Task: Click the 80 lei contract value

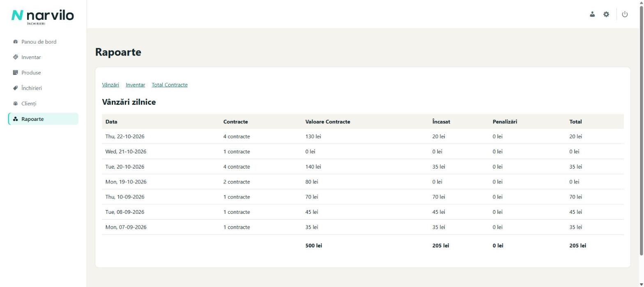Action: (312, 182)
